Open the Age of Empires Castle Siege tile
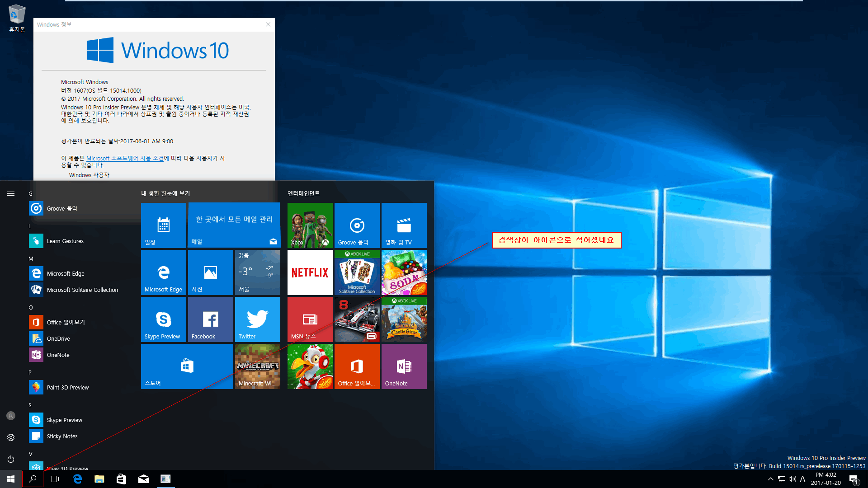 coord(404,319)
